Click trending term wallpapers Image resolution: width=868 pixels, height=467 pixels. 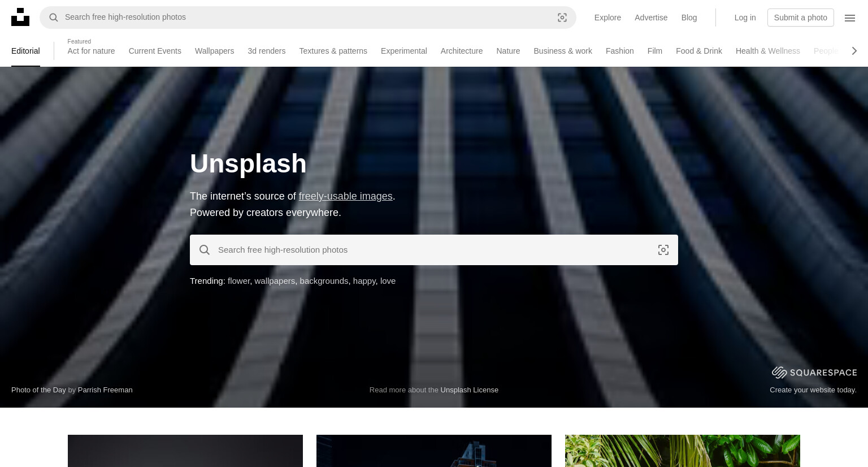coord(275,281)
